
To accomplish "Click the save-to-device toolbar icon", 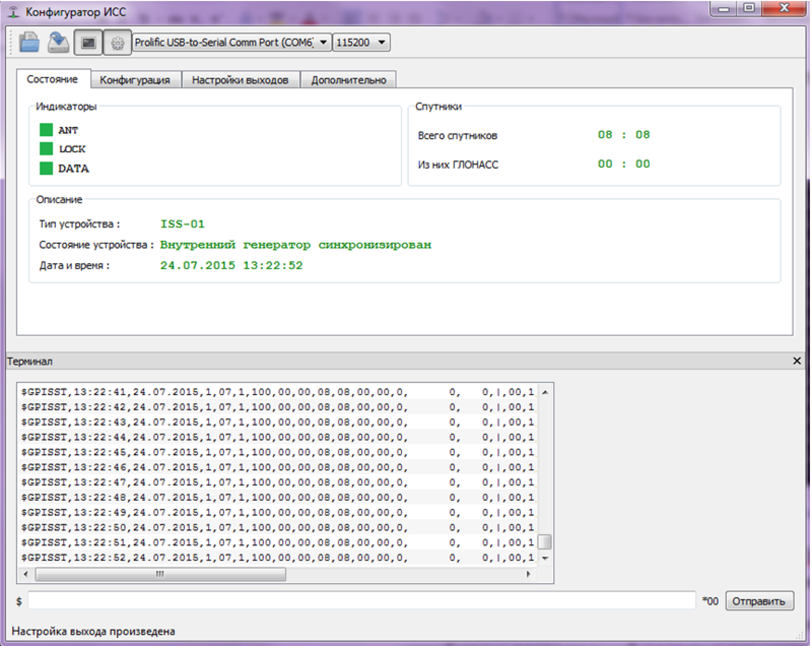I will [58, 42].
